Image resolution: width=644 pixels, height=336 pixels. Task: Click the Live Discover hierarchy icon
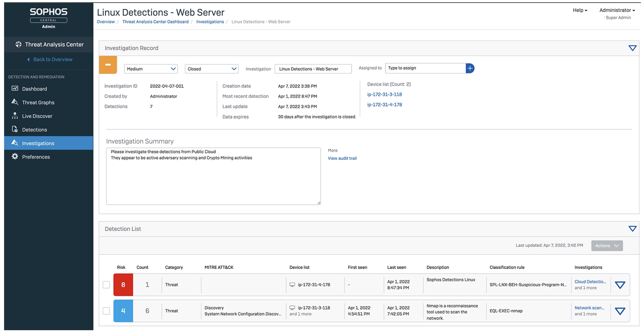(x=15, y=116)
